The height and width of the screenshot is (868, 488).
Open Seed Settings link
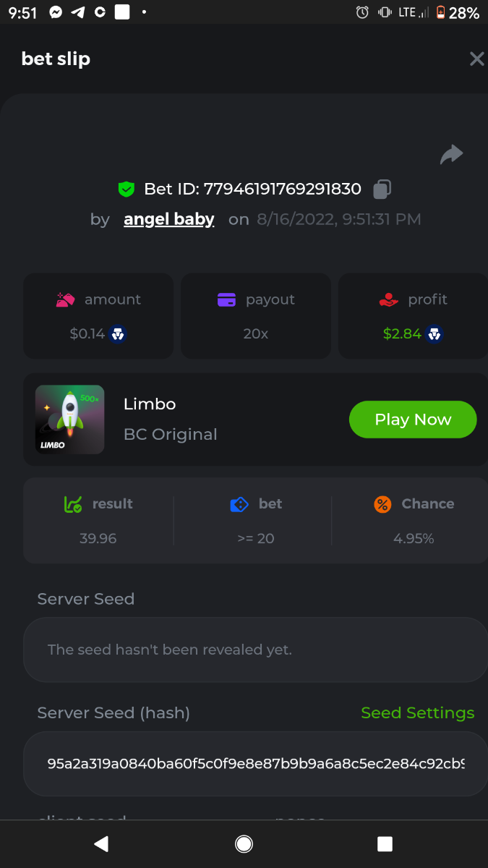click(x=417, y=712)
